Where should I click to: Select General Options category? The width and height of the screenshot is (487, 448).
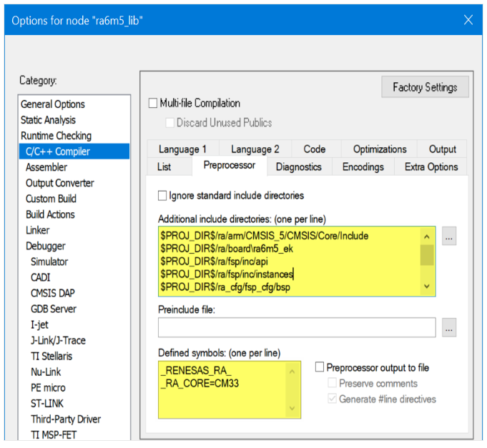pyautogui.click(x=53, y=104)
